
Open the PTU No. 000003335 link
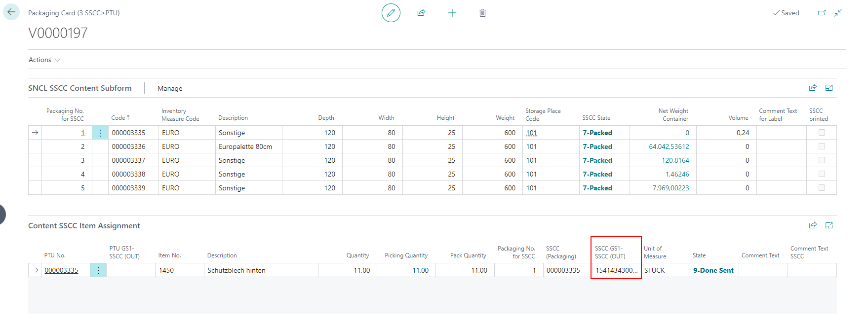pyautogui.click(x=61, y=270)
